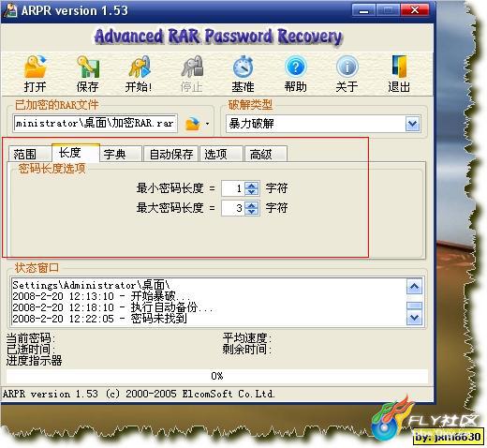The image size is (487, 448).
Task: Switch to the 自动保存 tab
Action: coord(170,154)
